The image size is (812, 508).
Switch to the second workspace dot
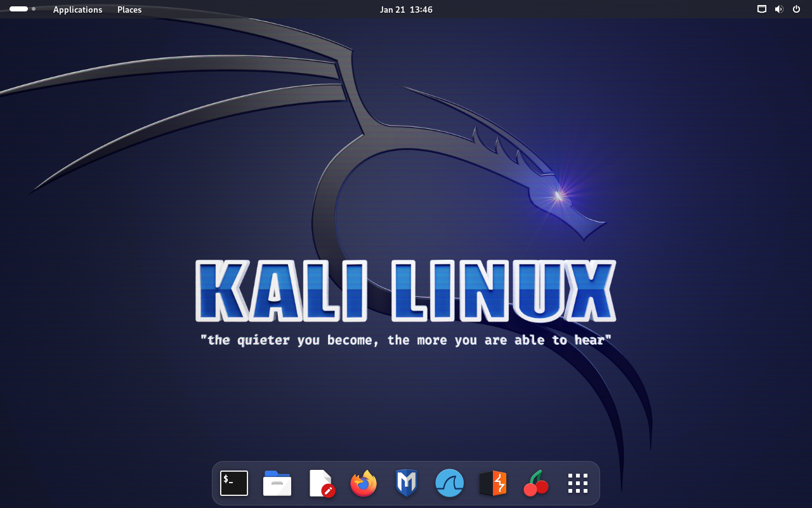pyautogui.click(x=34, y=9)
